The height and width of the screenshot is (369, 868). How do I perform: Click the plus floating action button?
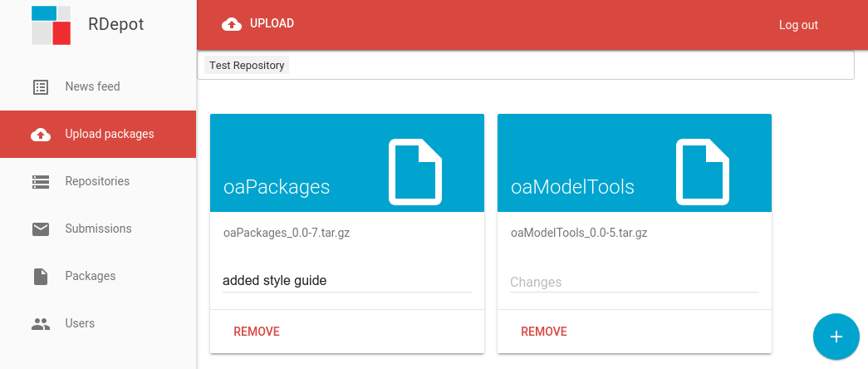coord(836,337)
